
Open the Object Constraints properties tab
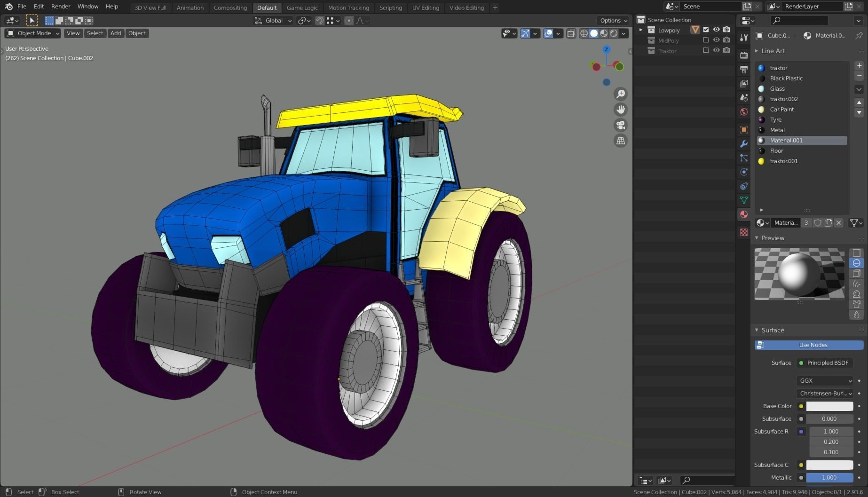(x=744, y=186)
